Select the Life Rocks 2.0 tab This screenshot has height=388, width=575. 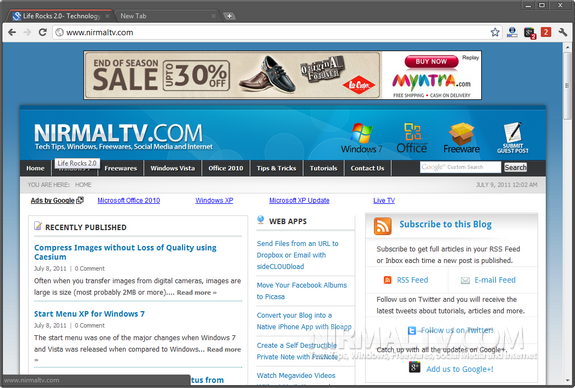61,16
